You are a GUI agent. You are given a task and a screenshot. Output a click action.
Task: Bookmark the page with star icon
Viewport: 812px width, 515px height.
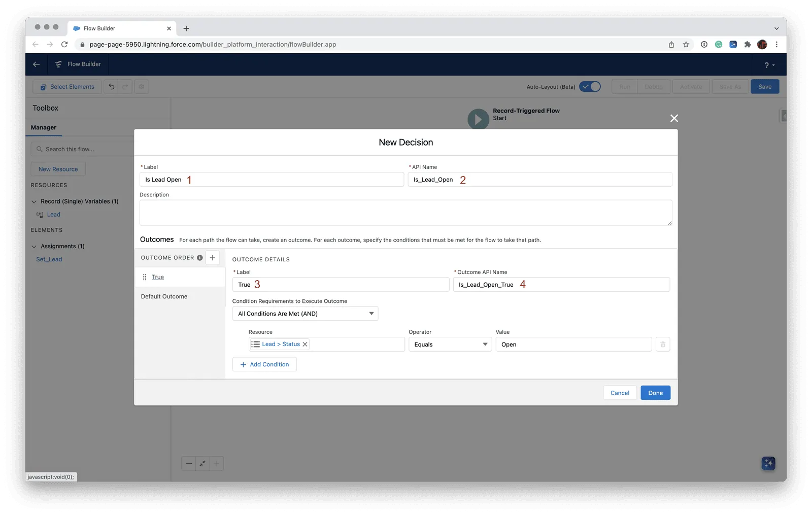point(686,45)
